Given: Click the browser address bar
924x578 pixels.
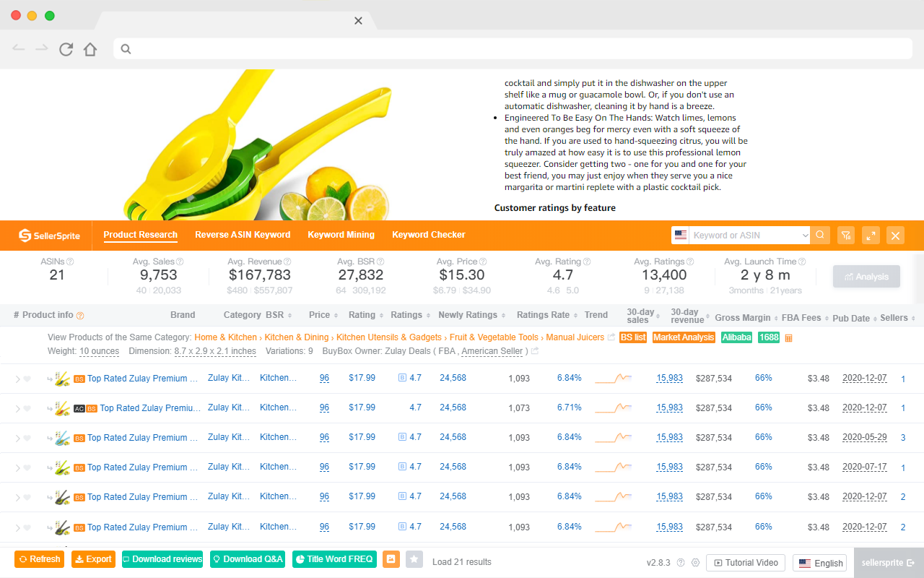Looking at the screenshot, I should pyautogui.click(x=513, y=48).
